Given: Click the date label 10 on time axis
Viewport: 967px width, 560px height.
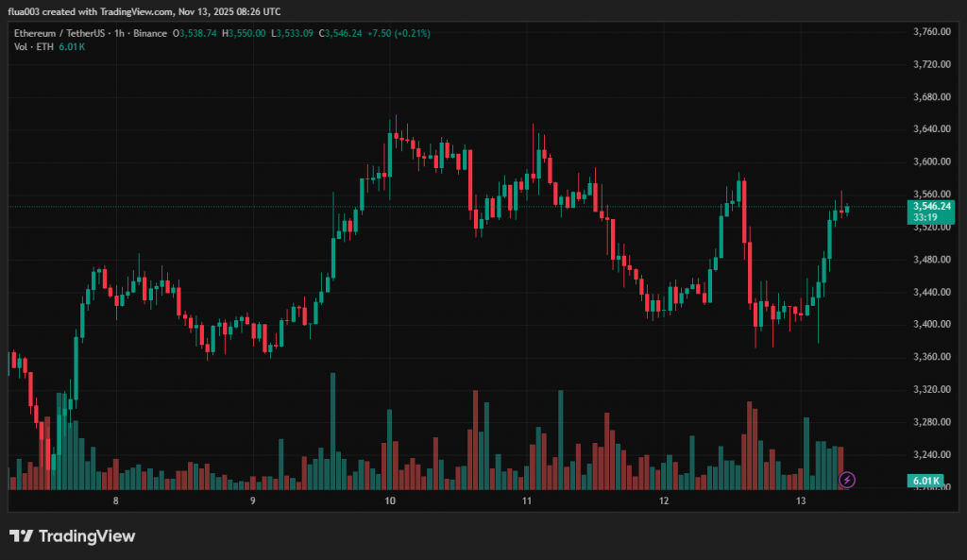Looking at the screenshot, I should coord(389,501).
